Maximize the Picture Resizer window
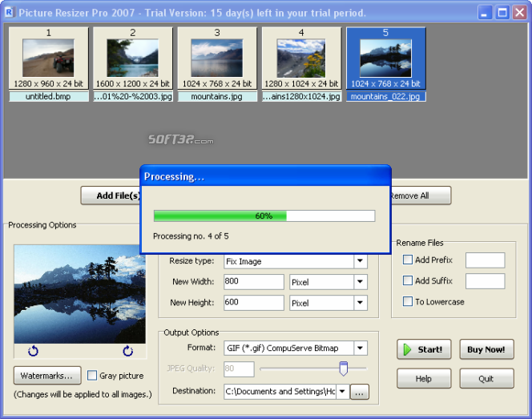This screenshot has height=419, width=532. pos(502,13)
